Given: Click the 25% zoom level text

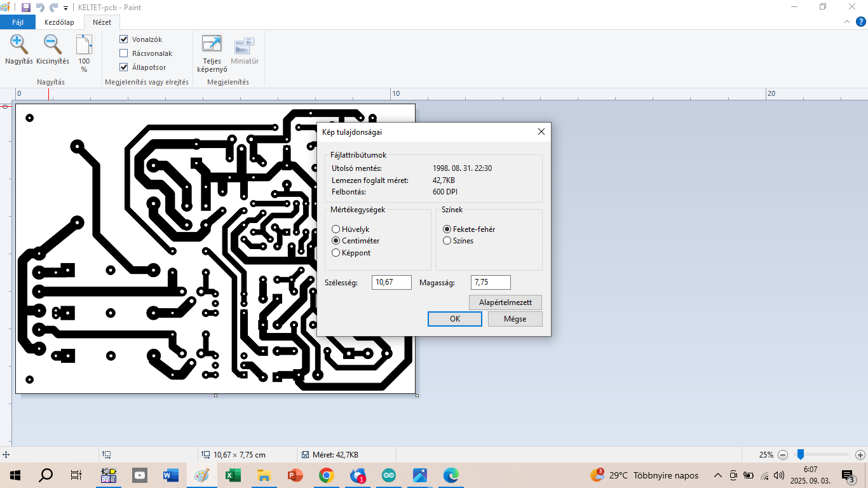Looking at the screenshot, I should tap(766, 455).
